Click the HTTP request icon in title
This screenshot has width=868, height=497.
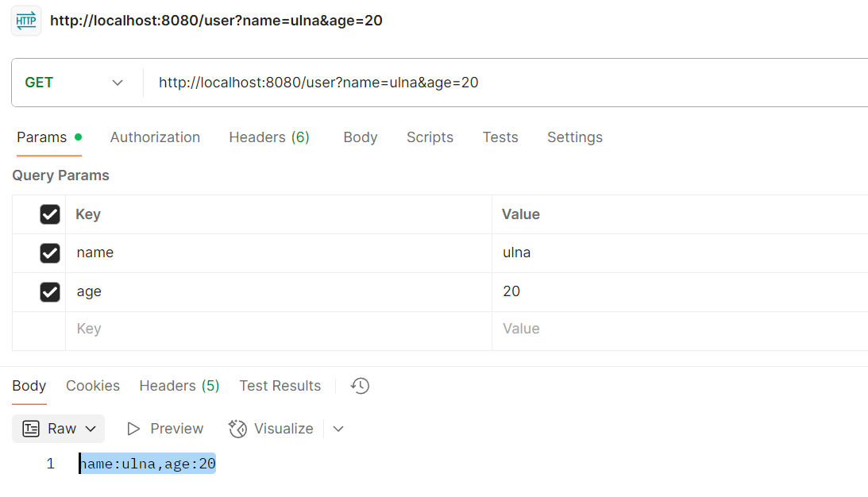[26, 21]
